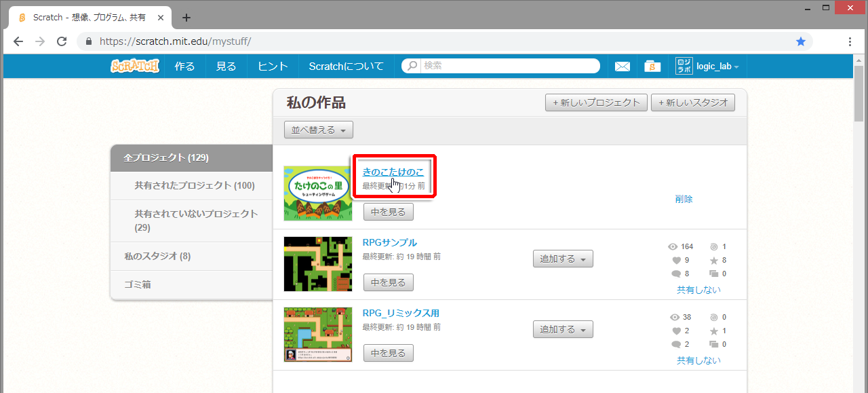
Task: Select 共有されたプロジェクト (100) in the sidebar
Action: point(195,185)
